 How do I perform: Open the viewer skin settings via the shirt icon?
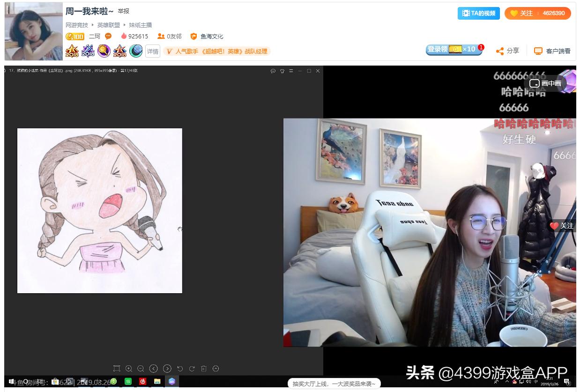tap(282, 71)
